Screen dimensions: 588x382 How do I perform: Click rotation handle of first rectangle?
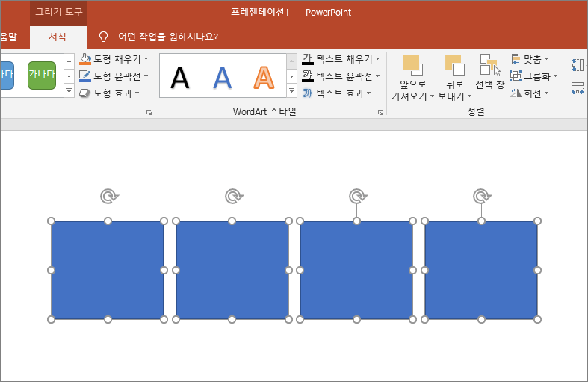point(109,197)
